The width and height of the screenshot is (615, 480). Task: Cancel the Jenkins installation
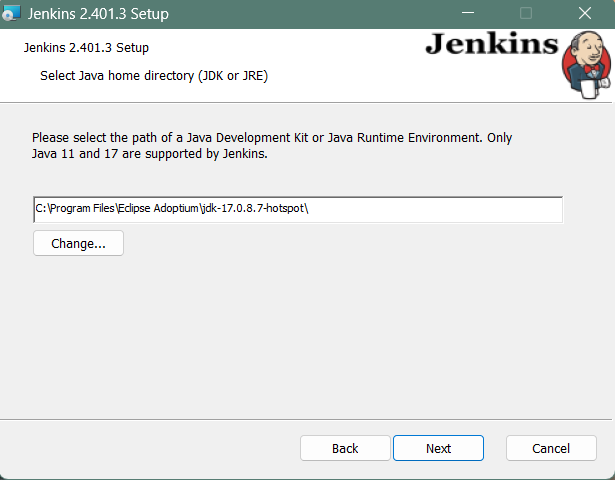(x=551, y=448)
